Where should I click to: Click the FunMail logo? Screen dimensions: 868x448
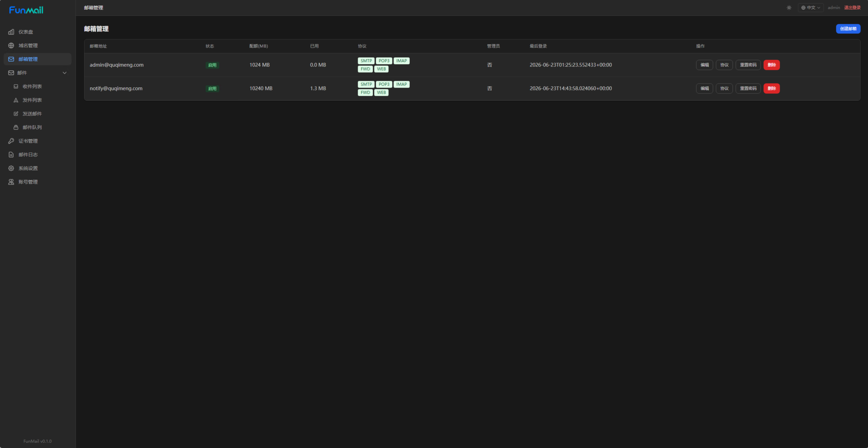tap(26, 10)
